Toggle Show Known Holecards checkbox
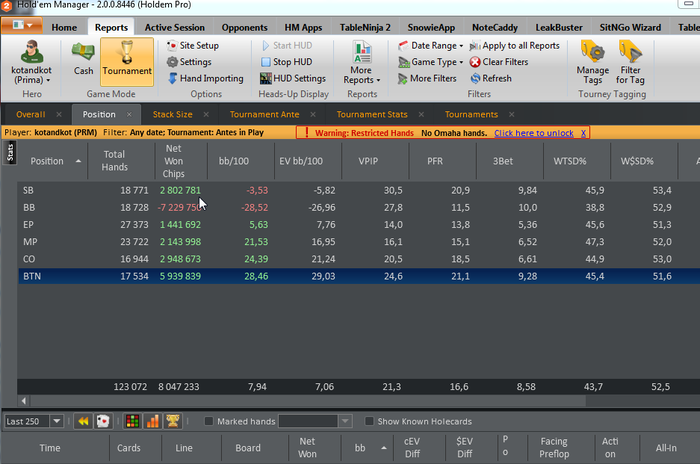 point(369,421)
